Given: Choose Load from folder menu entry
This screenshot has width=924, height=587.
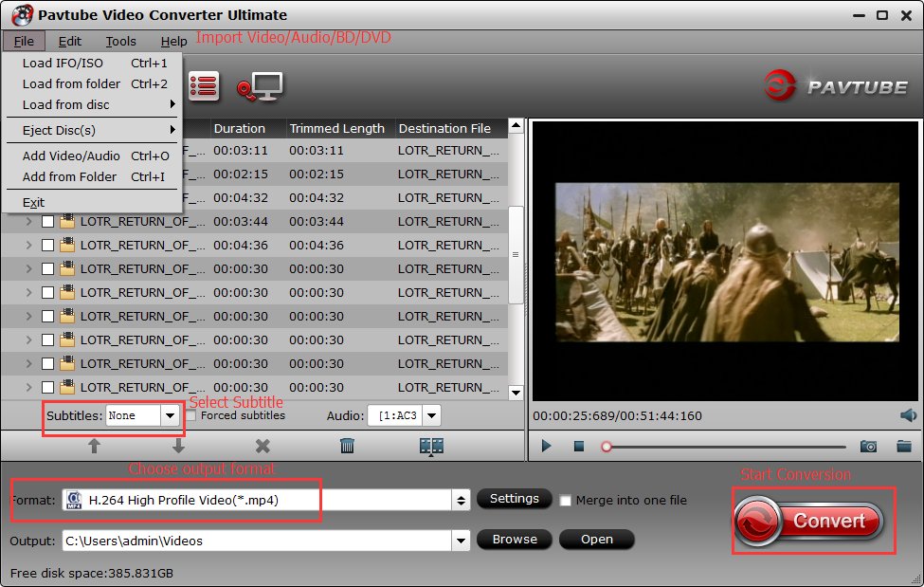Looking at the screenshot, I should 93,83.
